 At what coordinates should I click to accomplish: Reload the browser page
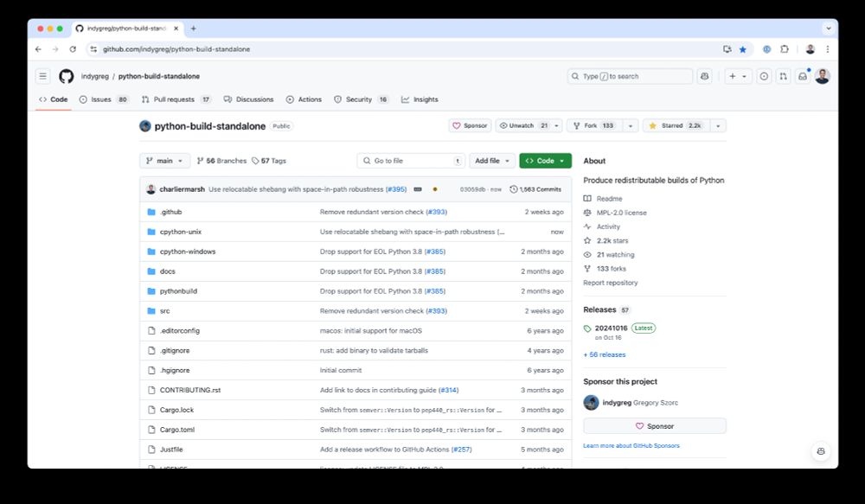pos(73,49)
